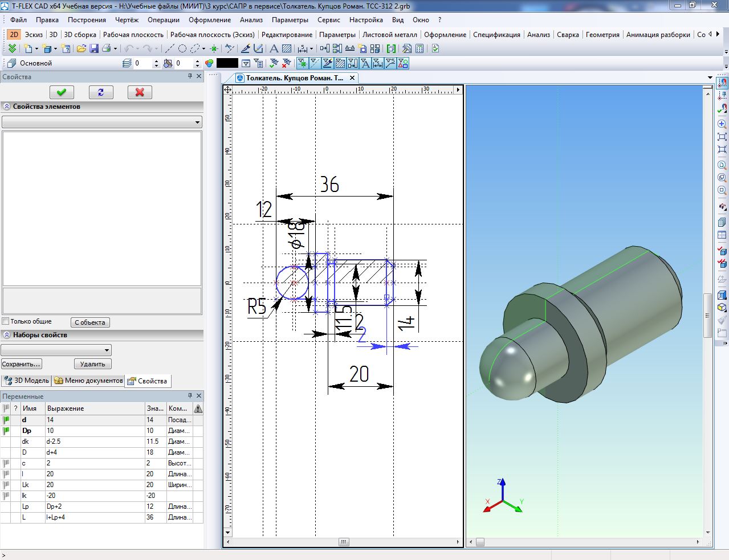Click the pages stack icon on right toolbar
The width and height of the screenshot is (729, 560).
pos(722,222)
